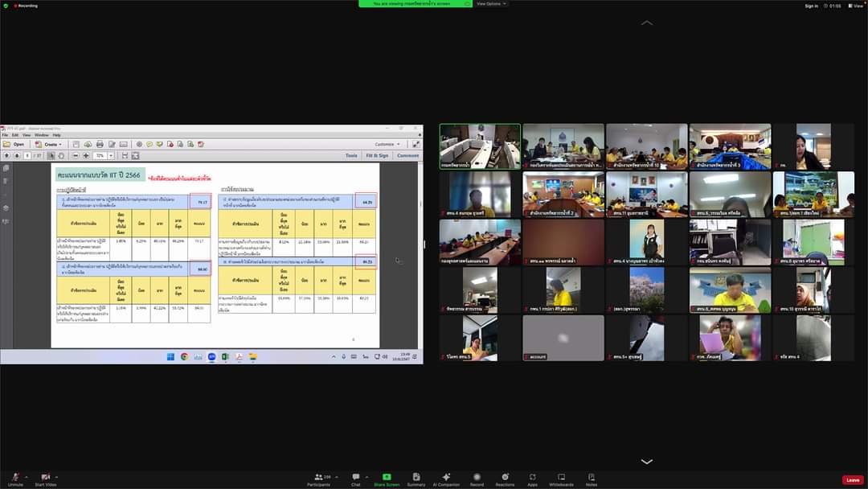Open the File menu in Acrobat

[x=5, y=135]
